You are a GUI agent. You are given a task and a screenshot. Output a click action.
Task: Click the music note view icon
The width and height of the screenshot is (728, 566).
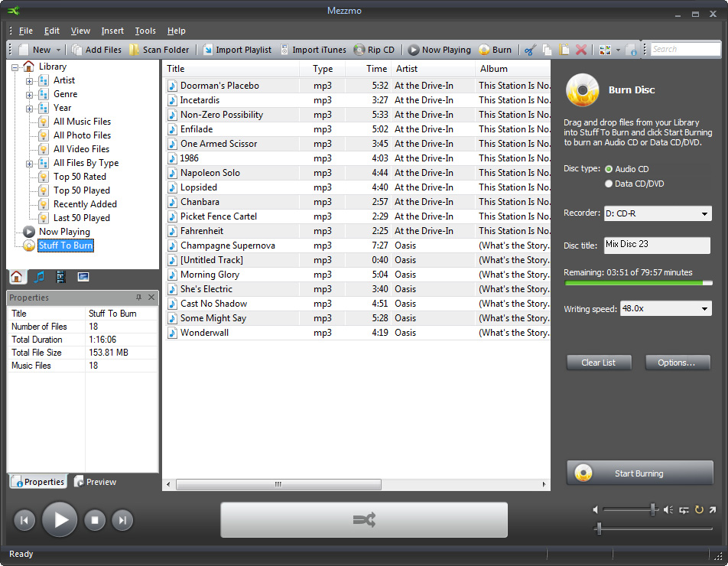pos(39,277)
